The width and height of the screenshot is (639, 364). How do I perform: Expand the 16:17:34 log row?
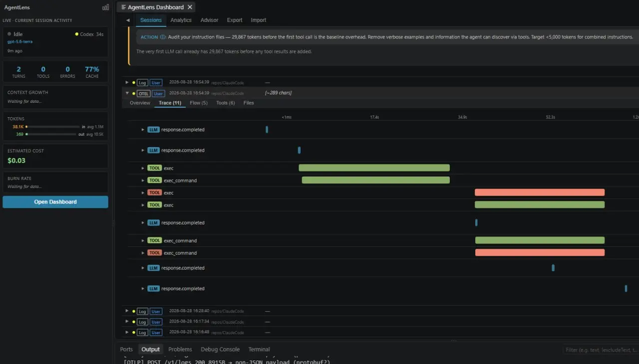pyautogui.click(x=127, y=322)
